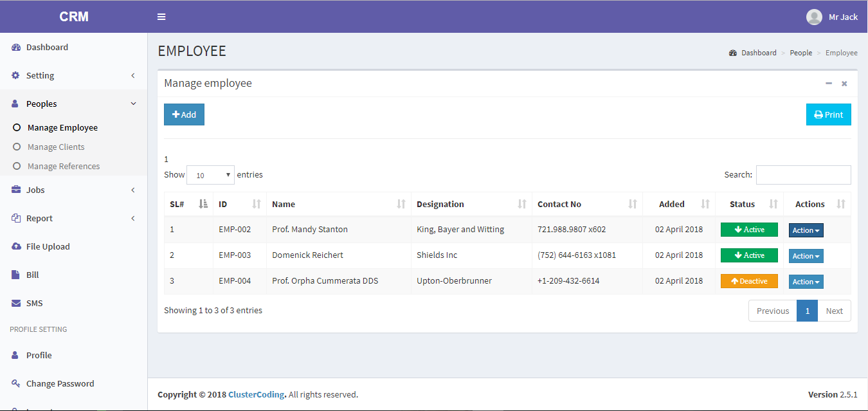Image resolution: width=868 pixels, height=411 pixels.
Task: Go to Next page of table
Action: pyautogui.click(x=835, y=311)
